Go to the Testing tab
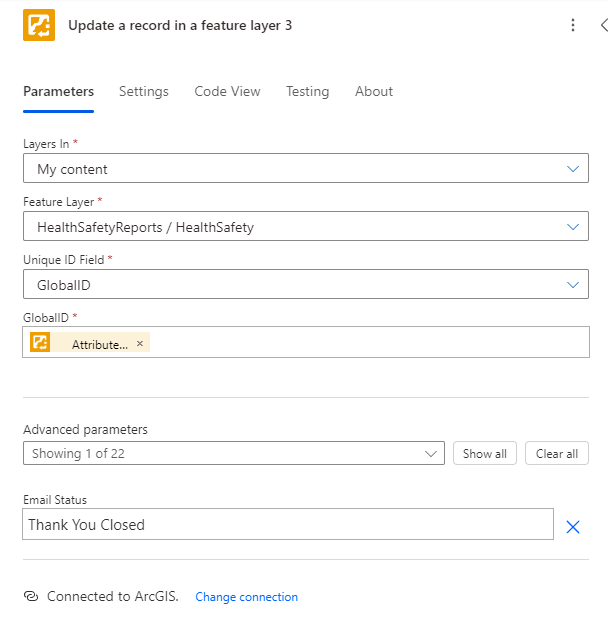 pyautogui.click(x=307, y=91)
